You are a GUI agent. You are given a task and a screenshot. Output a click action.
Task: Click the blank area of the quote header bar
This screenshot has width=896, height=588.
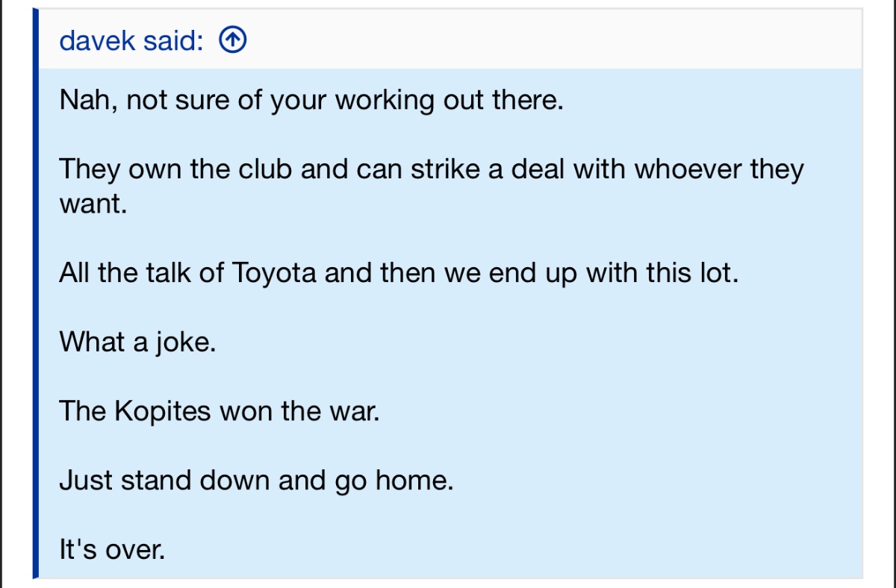(553, 40)
